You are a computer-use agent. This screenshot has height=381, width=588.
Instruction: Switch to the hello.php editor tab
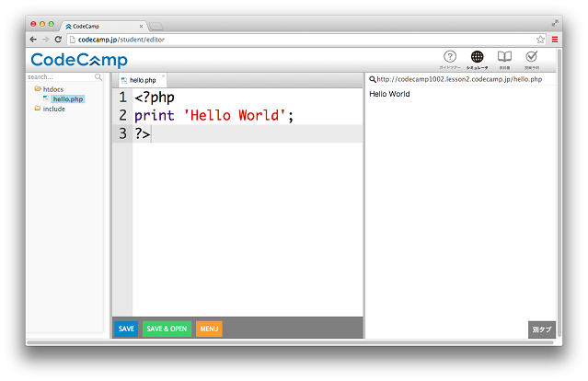143,80
